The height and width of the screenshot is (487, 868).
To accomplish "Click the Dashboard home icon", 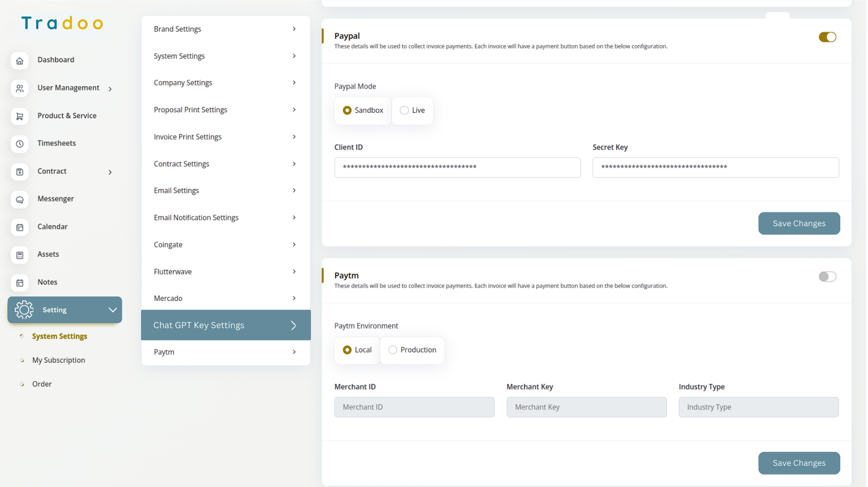I will pyautogui.click(x=20, y=60).
